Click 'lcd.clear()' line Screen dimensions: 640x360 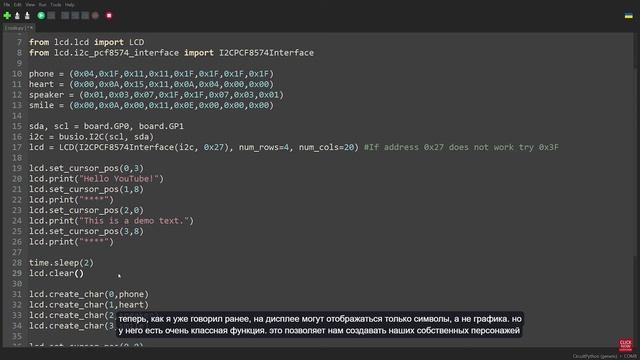pyautogui.click(x=56, y=273)
